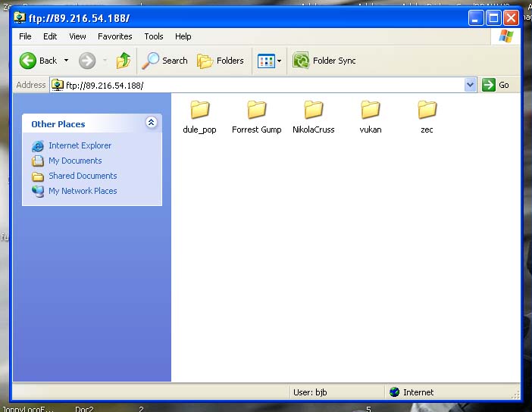This screenshot has width=532, height=412.
Task: Toggle the Folders pane button
Action: point(221,61)
